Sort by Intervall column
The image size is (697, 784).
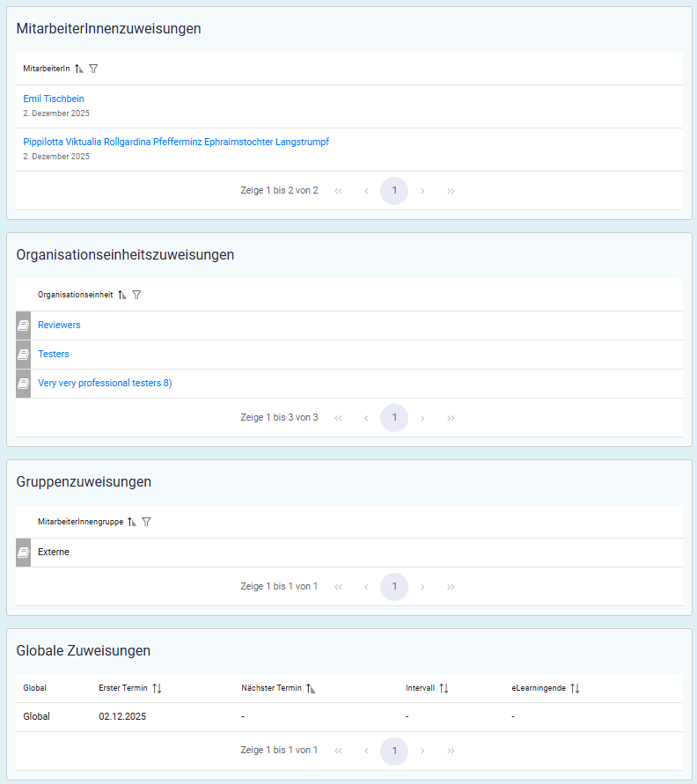click(444, 688)
